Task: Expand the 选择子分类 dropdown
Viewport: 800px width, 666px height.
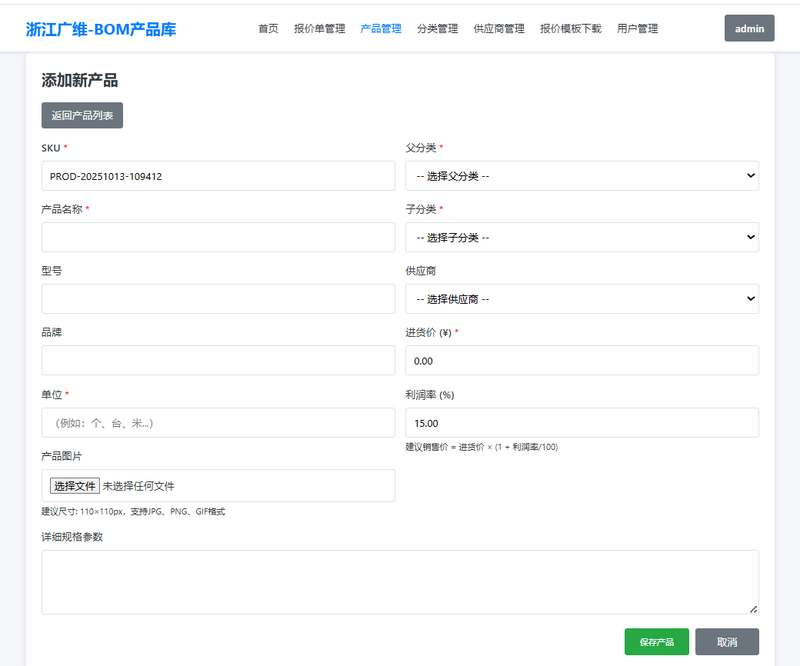Action: 582,237
